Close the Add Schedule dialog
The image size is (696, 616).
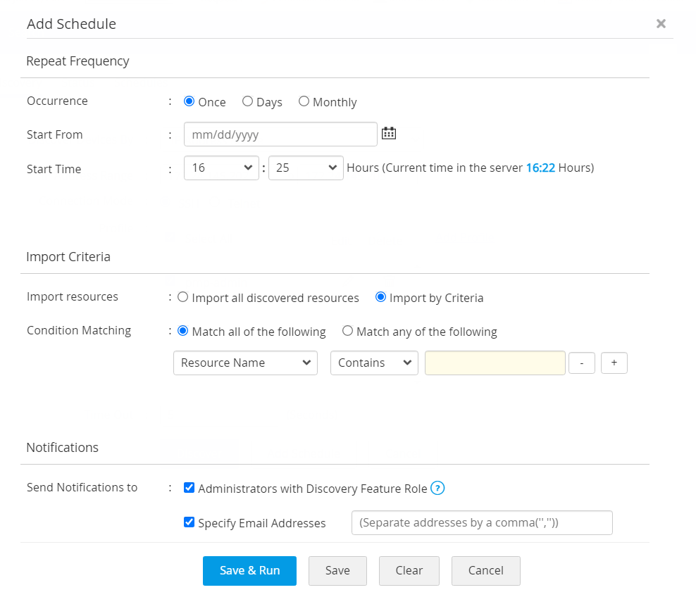point(661,23)
